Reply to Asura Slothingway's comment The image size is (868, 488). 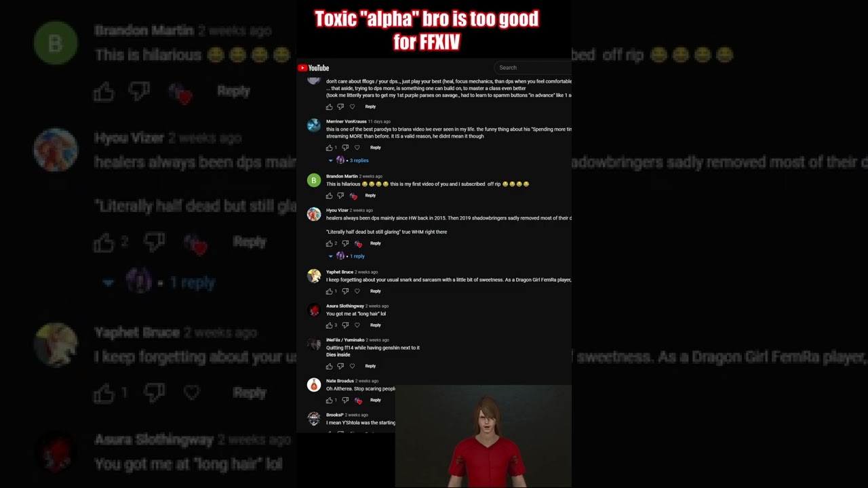point(376,325)
